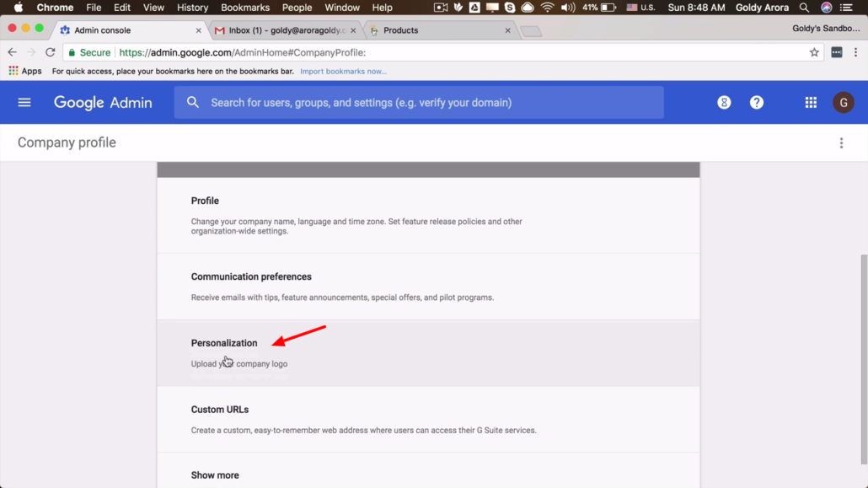Open the Google Admin main menu hamburger

[x=24, y=103]
